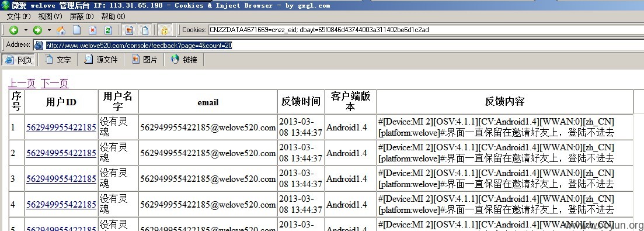Screen dimensions: 644x231
Task: Click the 序号 column header
Action: (16, 102)
